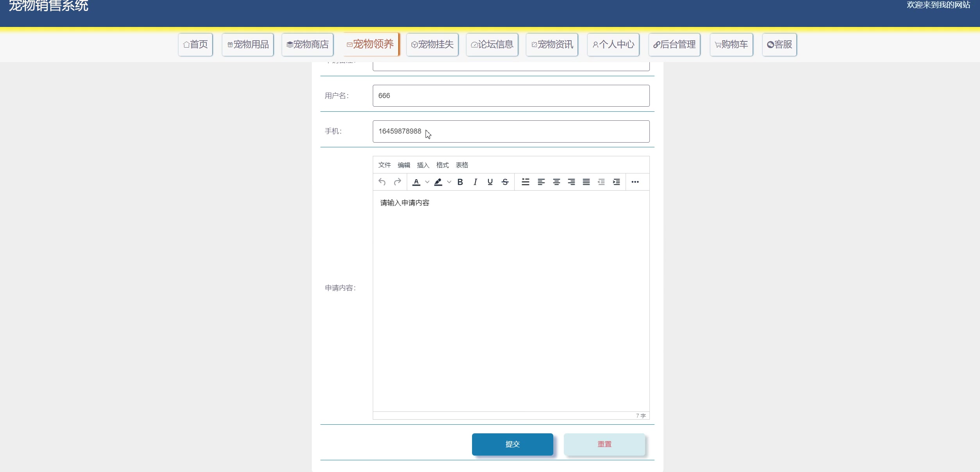Click the 宠物销售系统 site title
980x472 pixels.
point(48,5)
